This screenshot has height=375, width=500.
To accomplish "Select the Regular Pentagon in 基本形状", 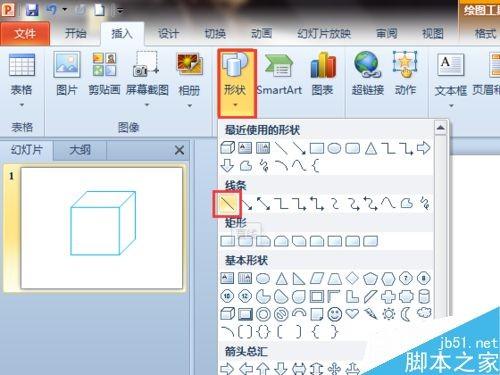I will 370,278.
